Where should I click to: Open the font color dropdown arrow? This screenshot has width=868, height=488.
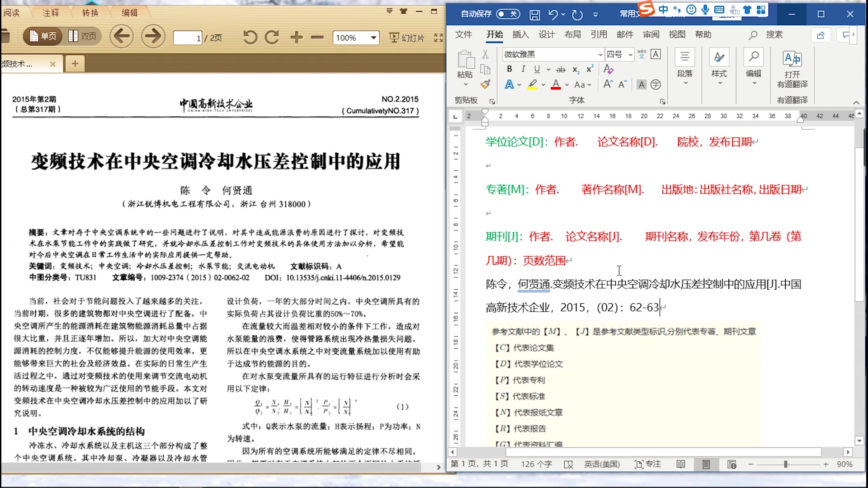pos(566,84)
